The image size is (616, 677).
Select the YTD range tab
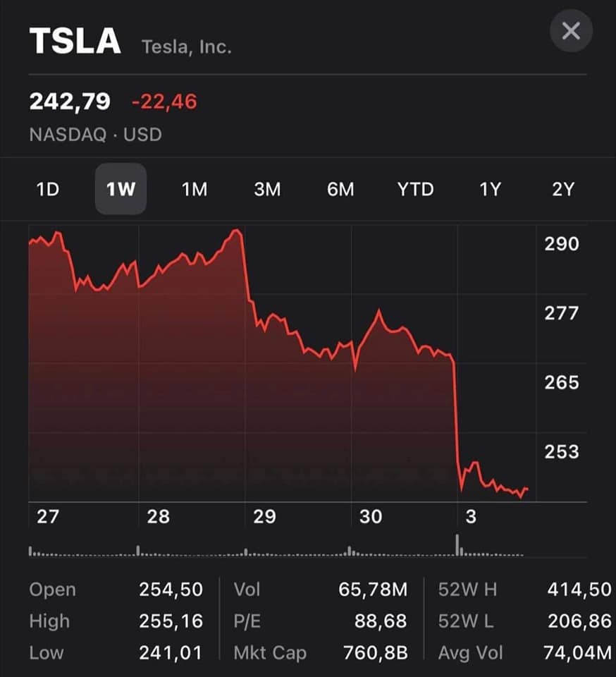pos(415,190)
